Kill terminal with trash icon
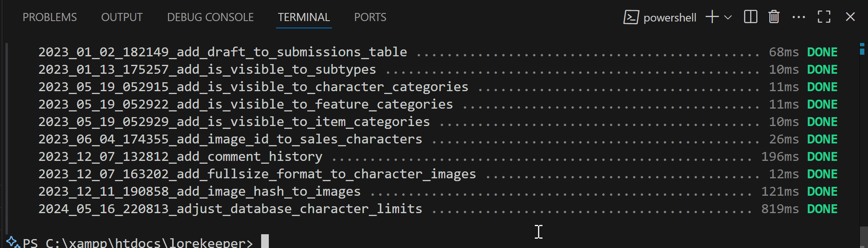Screen dimensions: 868x248 click(774, 17)
